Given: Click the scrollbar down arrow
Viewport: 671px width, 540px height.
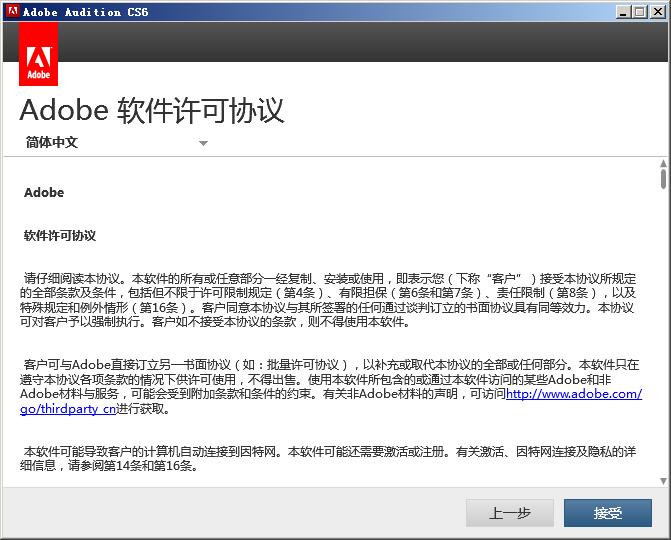Looking at the screenshot, I should [x=663, y=481].
